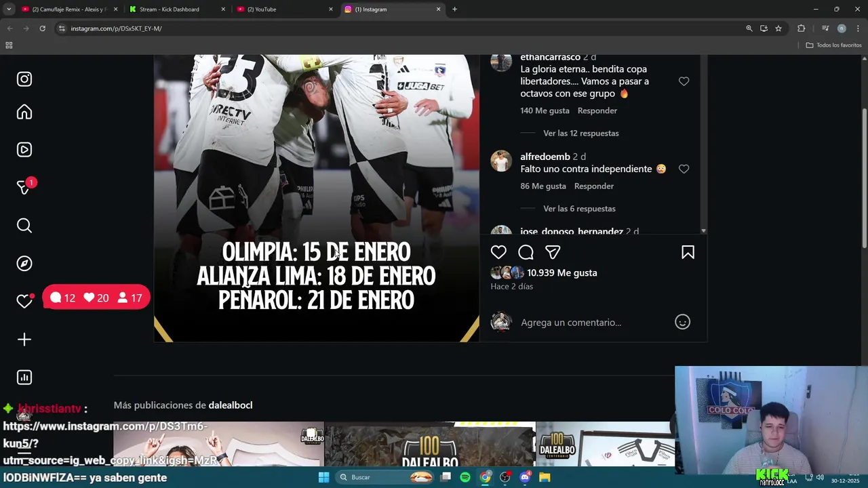Switch to (2) YouTube tab
Viewport: 868px width, 488px height.
coord(283,9)
